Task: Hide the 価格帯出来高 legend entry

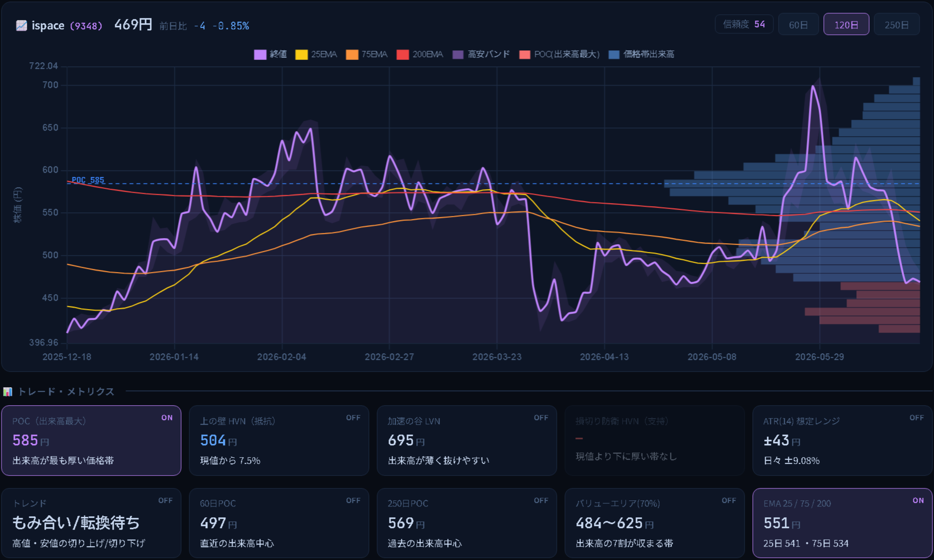Action: click(x=641, y=55)
